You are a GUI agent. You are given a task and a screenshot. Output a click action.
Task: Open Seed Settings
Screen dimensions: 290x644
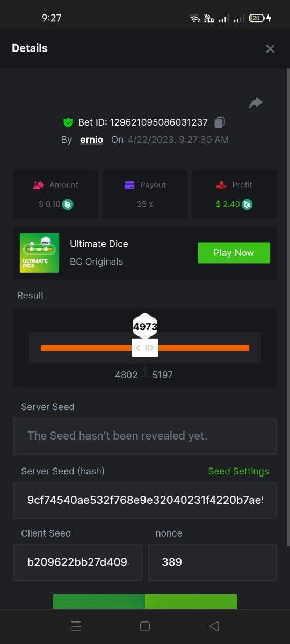(238, 471)
